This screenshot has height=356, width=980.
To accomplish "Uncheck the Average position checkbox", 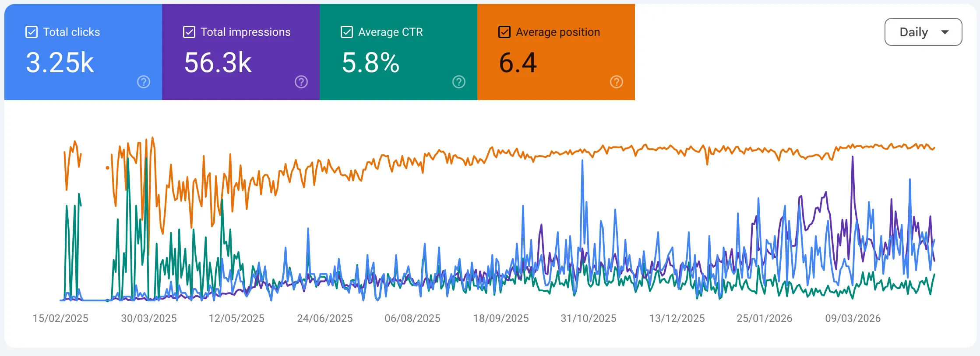I will tap(504, 31).
